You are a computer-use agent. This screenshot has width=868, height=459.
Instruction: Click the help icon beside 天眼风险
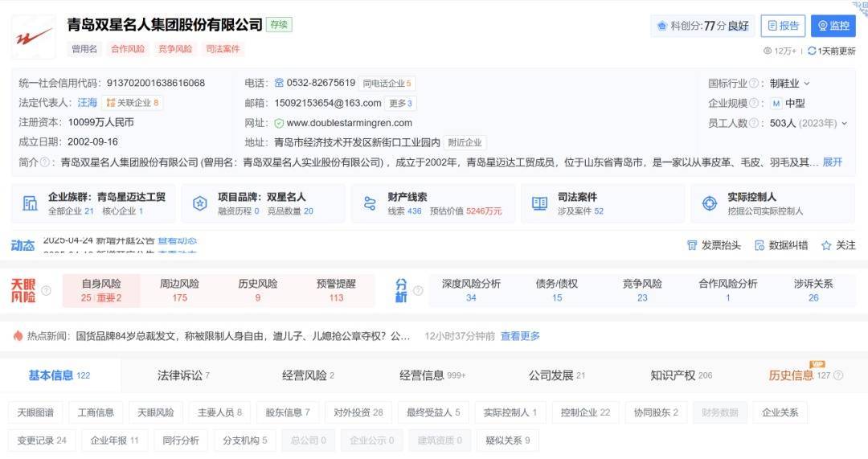47,290
